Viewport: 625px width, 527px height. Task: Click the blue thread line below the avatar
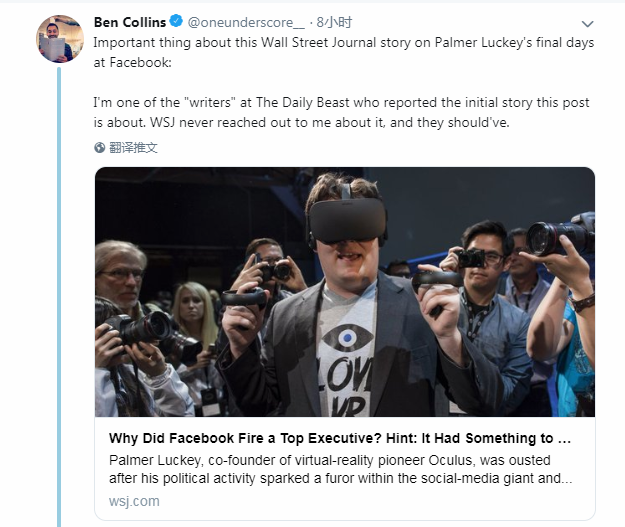point(59,300)
